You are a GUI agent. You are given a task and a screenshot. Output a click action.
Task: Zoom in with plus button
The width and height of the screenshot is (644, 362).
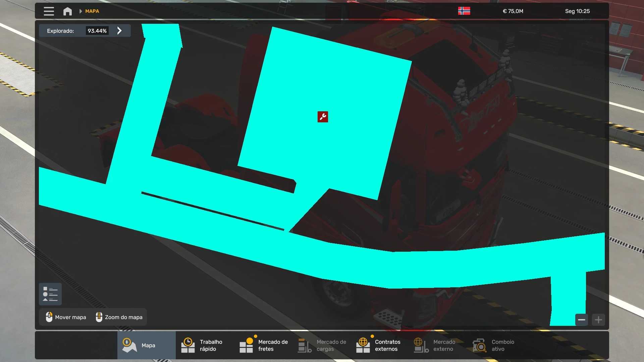(x=598, y=320)
